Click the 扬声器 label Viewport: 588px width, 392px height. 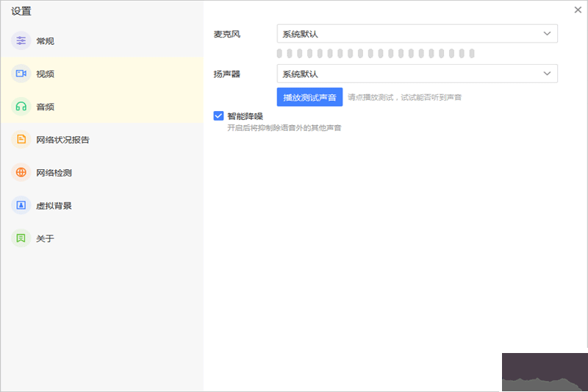(227, 74)
